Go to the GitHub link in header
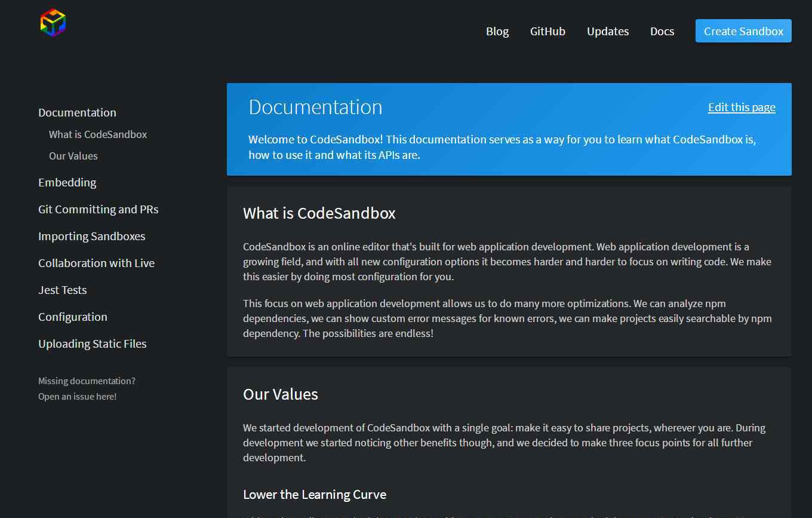The image size is (812, 518). pyautogui.click(x=548, y=31)
